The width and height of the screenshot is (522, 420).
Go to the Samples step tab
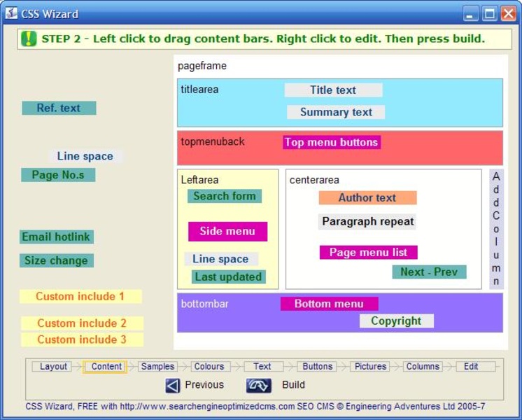[157, 366]
